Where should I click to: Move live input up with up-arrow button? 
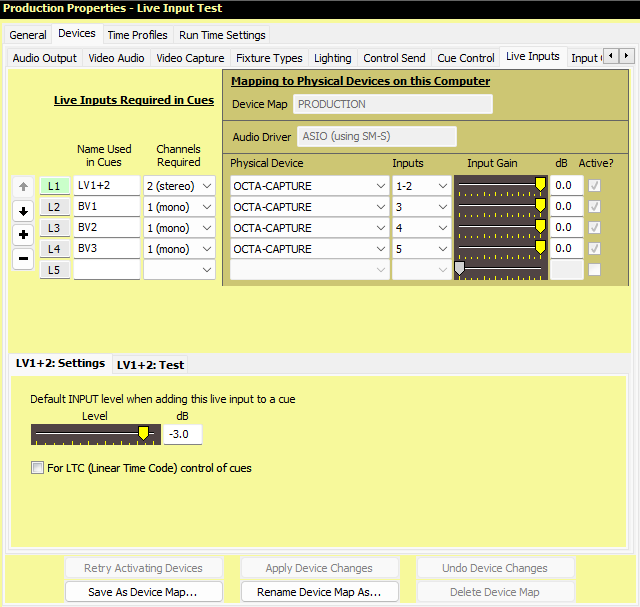click(x=23, y=187)
